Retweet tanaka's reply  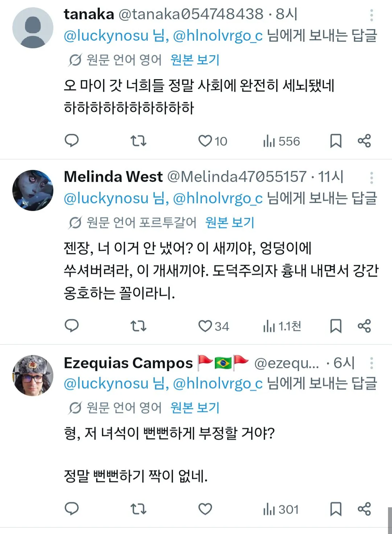pos(138,140)
